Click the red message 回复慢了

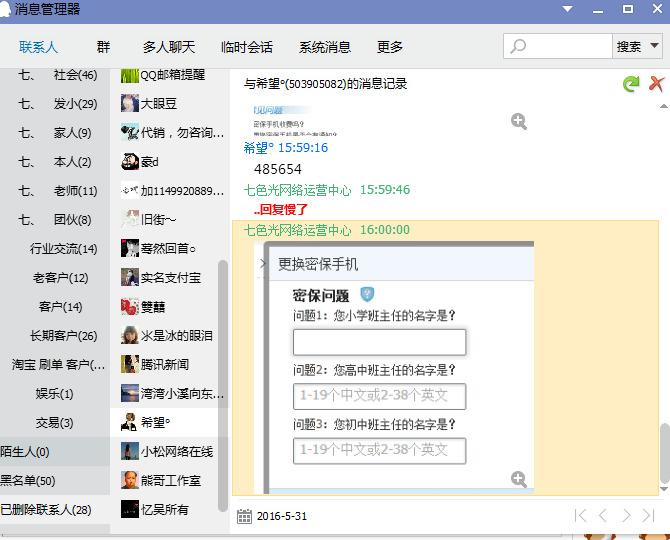(x=281, y=210)
